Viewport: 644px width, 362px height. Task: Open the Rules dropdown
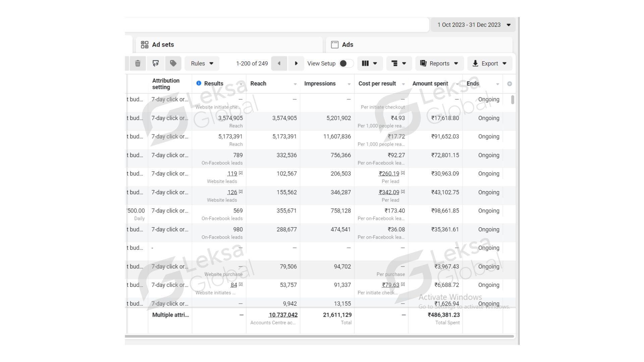click(x=202, y=63)
